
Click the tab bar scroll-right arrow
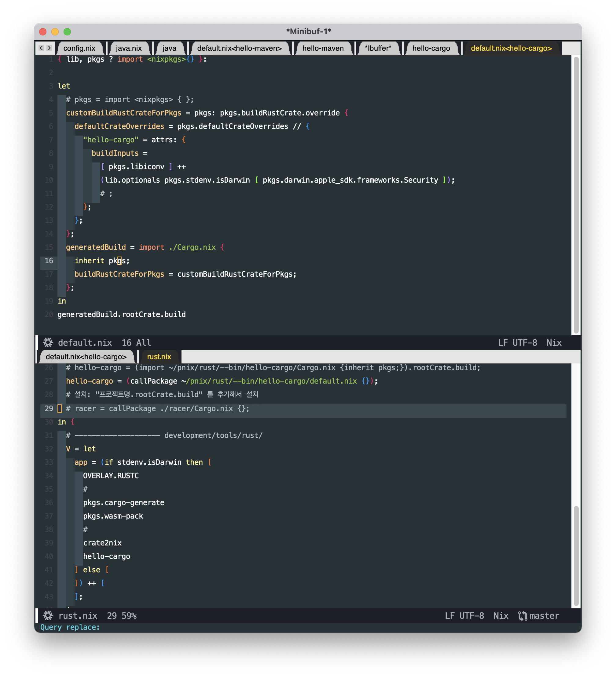click(x=49, y=48)
